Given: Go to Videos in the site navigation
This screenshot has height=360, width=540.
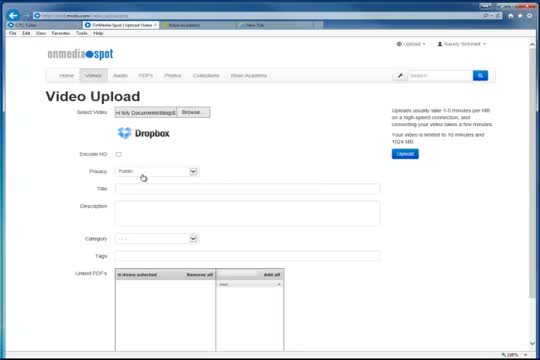Looking at the screenshot, I should 94,75.
